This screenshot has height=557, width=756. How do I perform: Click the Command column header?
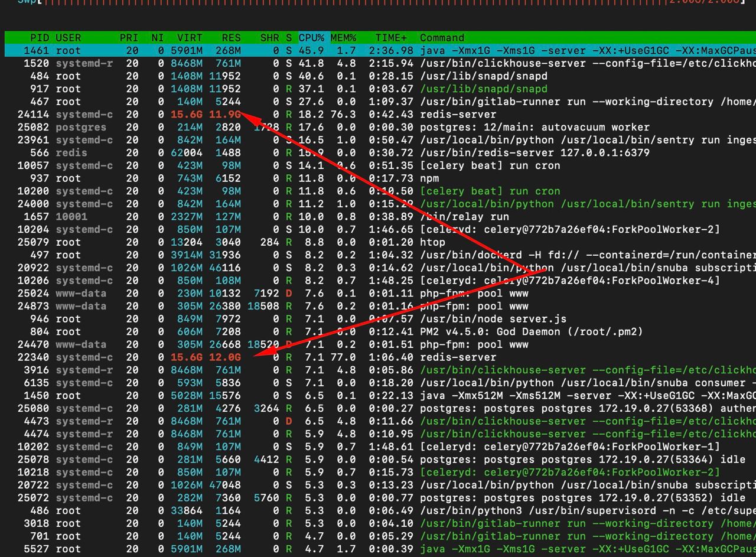[x=442, y=38]
